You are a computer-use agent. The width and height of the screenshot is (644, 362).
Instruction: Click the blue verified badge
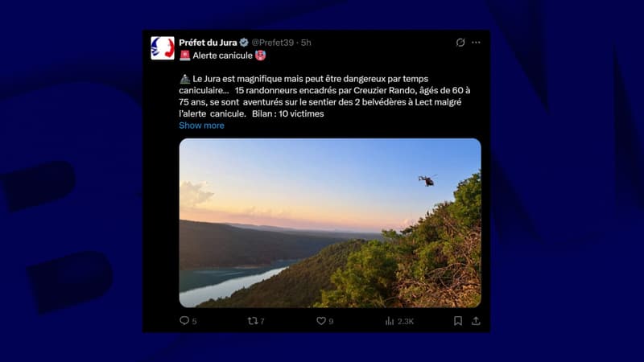pyautogui.click(x=244, y=43)
